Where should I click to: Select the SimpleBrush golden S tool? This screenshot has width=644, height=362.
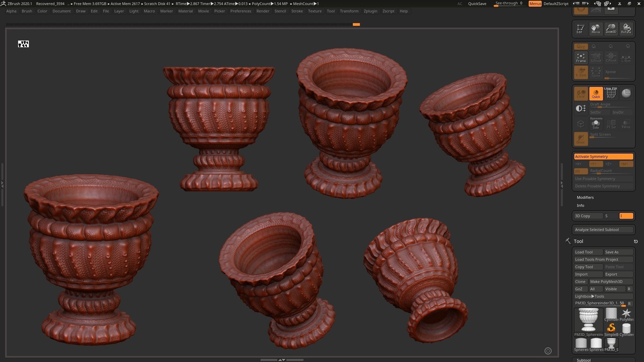(x=611, y=329)
